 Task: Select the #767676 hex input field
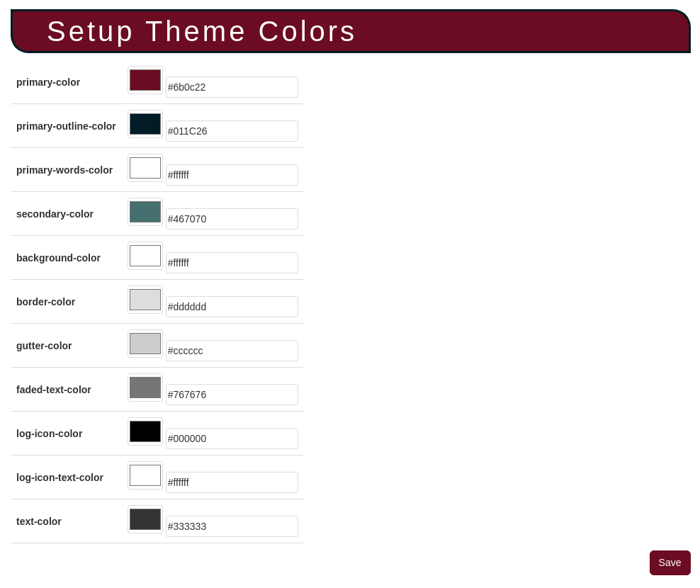click(232, 395)
